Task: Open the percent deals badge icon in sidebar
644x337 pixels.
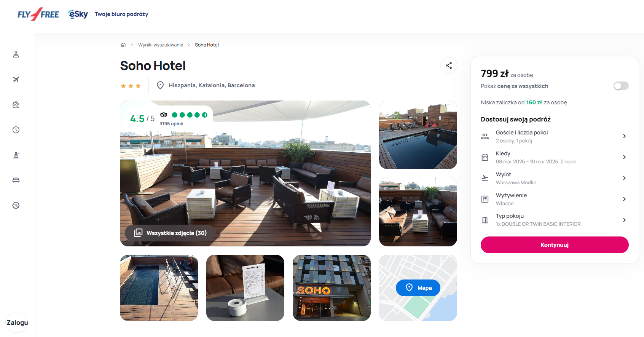Action: tap(16, 205)
